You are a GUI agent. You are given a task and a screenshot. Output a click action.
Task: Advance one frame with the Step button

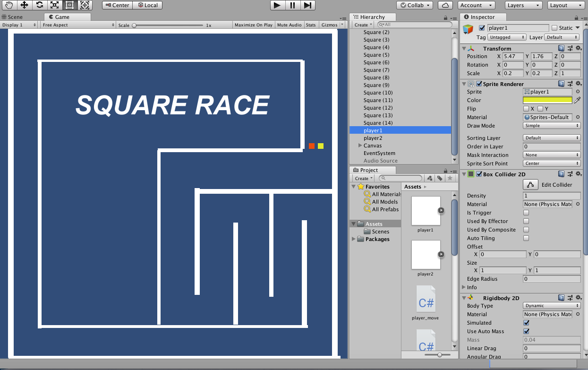click(307, 5)
